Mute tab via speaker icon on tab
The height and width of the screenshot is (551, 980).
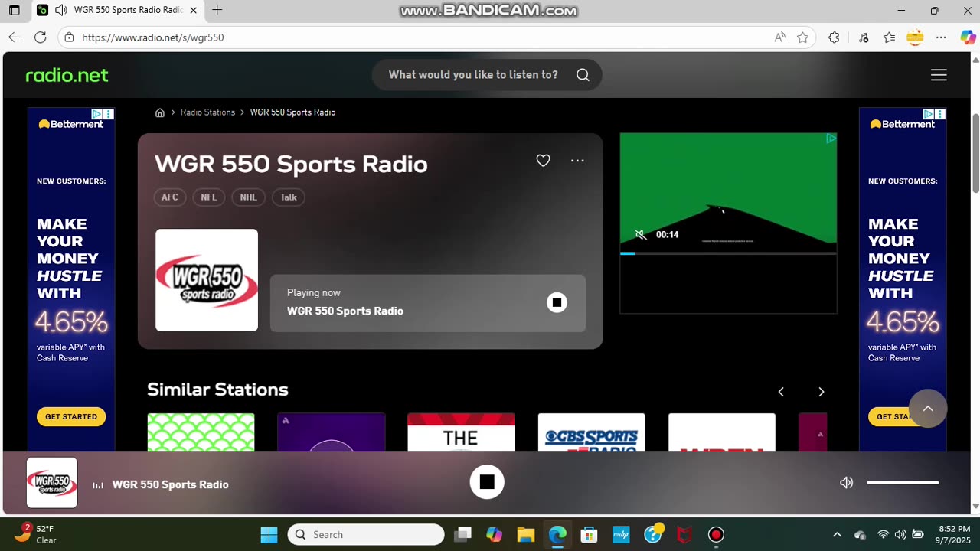(61, 11)
